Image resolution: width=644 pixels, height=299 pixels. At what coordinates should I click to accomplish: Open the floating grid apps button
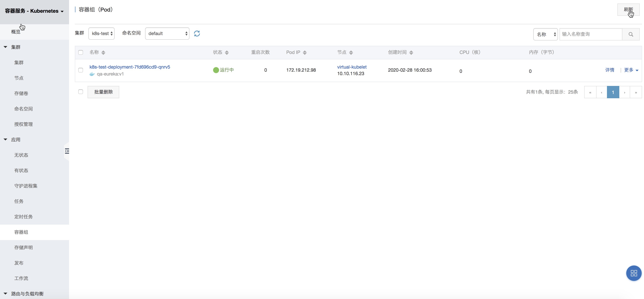[x=634, y=273]
